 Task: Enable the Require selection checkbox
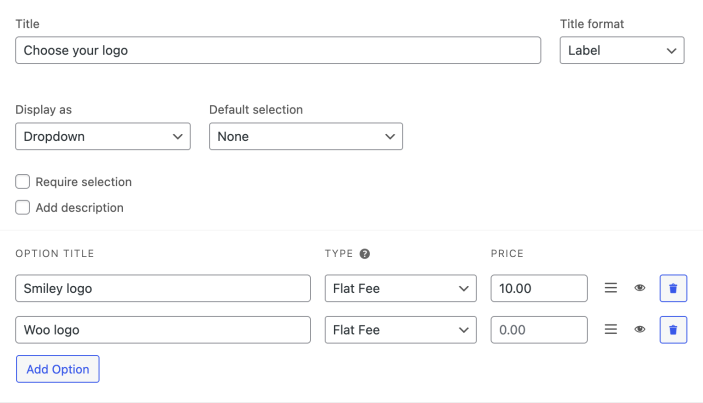23,182
